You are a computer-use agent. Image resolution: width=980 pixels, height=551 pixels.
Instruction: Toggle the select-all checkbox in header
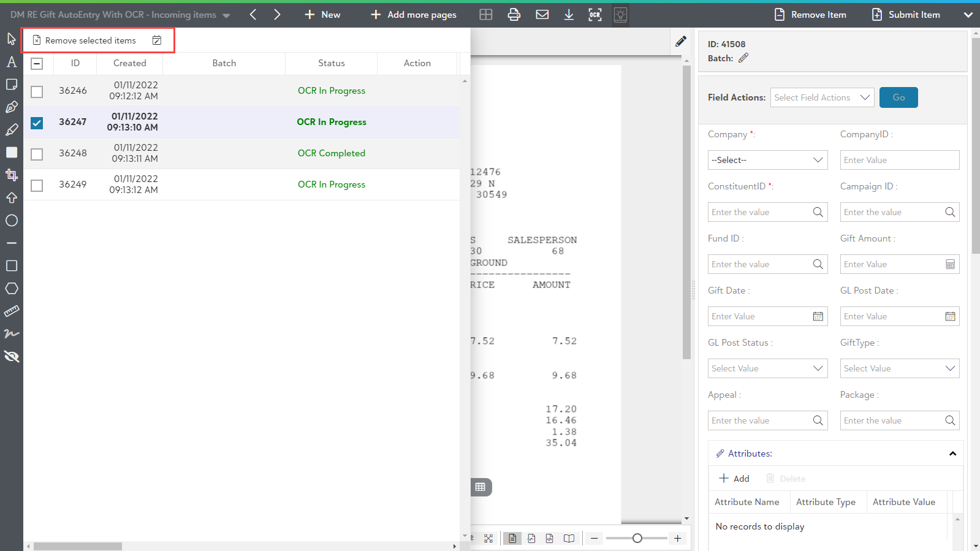37,64
